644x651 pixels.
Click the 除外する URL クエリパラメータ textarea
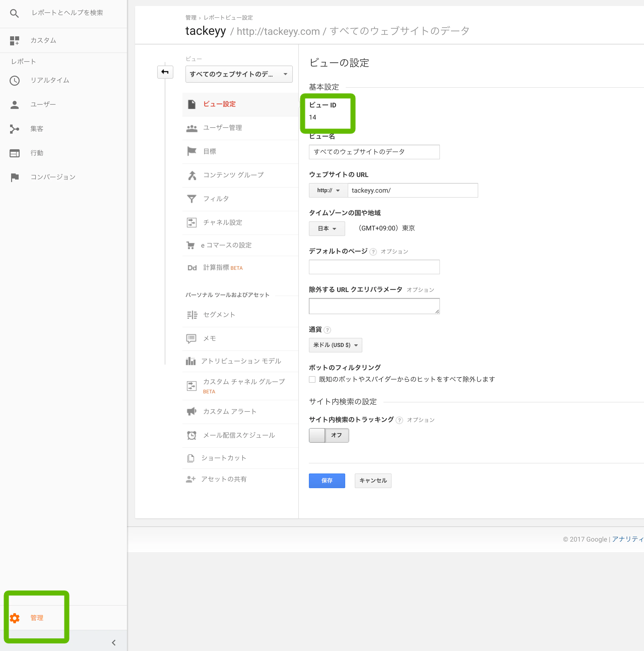pos(374,306)
